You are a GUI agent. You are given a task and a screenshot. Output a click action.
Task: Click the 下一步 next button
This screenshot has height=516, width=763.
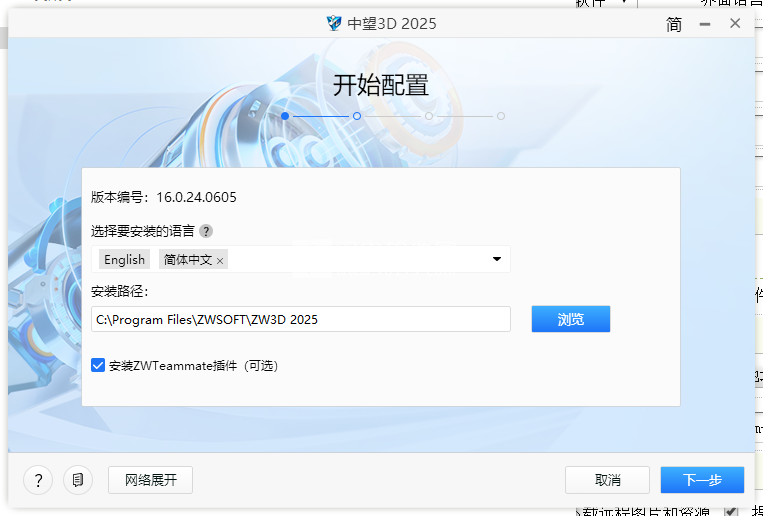coord(702,480)
